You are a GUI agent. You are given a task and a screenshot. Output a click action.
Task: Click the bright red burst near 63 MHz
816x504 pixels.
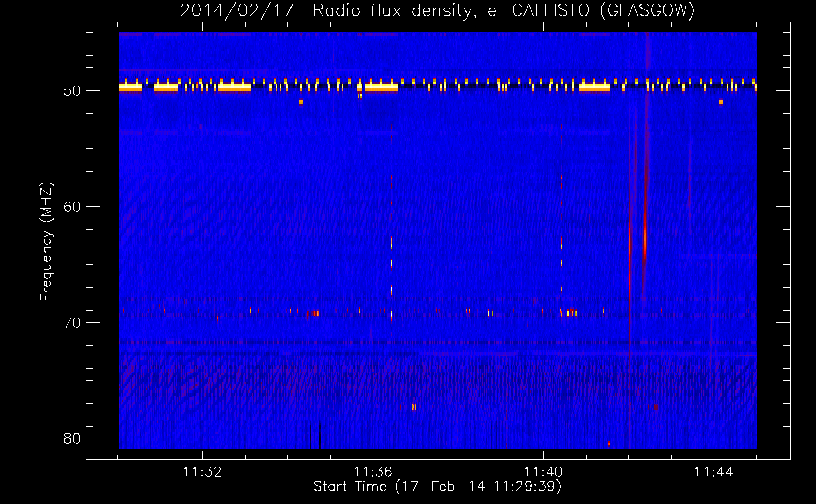645,239
